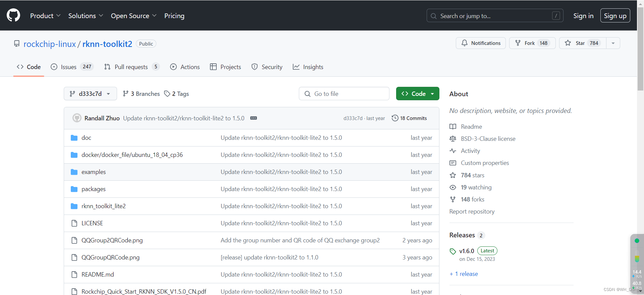Open Randall Zhuo author link
Image resolution: width=644 pixels, height=295 pixels.
point(102,118)
